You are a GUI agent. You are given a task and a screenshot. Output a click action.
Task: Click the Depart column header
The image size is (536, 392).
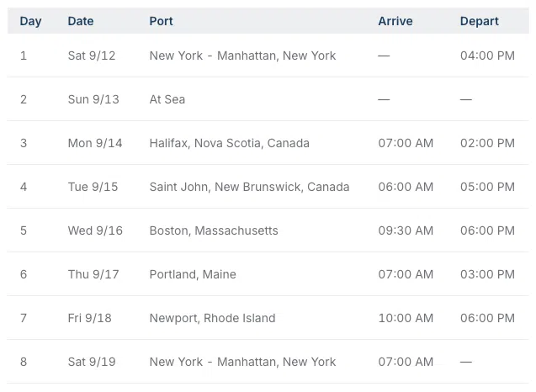pos(480,21)
